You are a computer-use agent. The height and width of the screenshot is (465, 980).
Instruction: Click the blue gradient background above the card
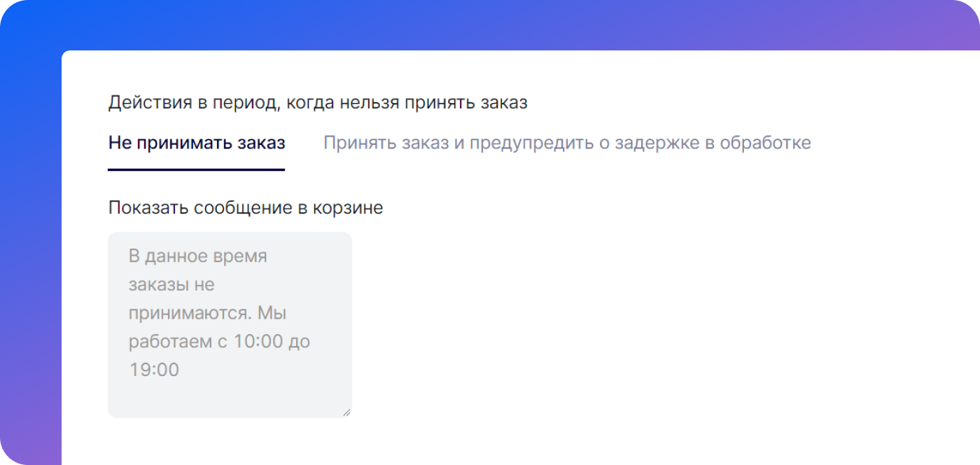[490, 25]
